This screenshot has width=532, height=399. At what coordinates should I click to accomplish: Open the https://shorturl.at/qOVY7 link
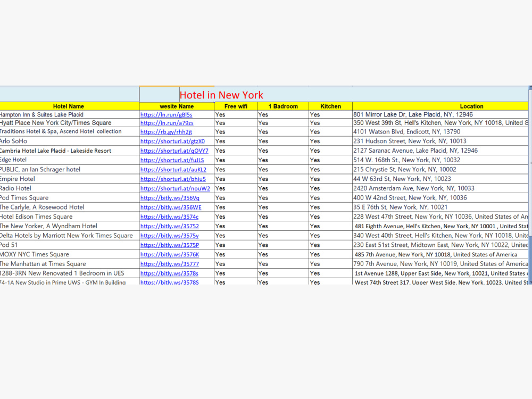[174, 151]
